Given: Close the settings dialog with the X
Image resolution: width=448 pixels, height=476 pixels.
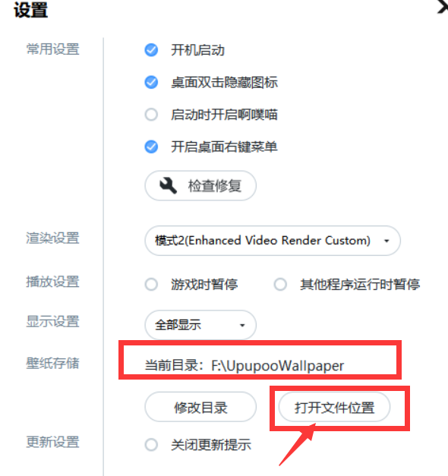Looking at the screenshot, I should 443,7.
